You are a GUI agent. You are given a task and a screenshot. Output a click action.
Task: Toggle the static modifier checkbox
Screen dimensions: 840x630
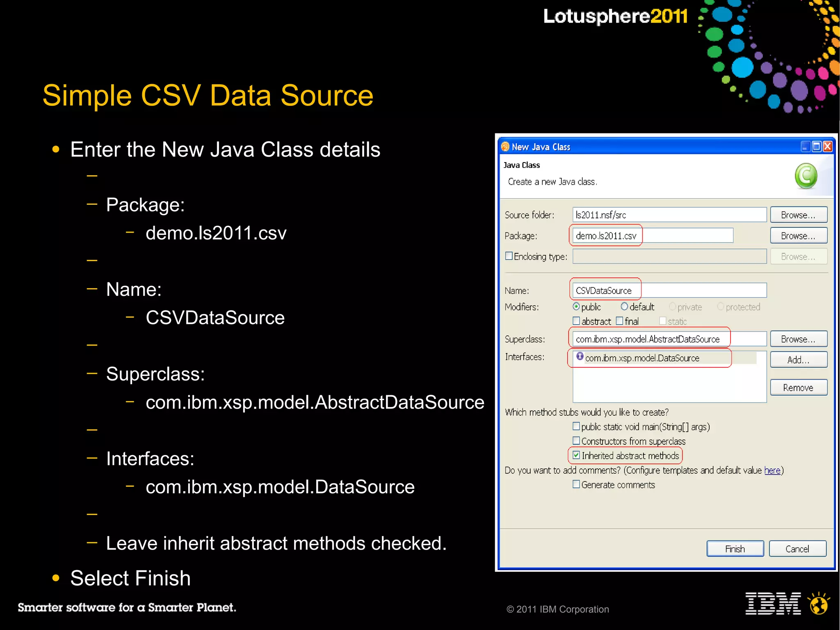(663, 321)
